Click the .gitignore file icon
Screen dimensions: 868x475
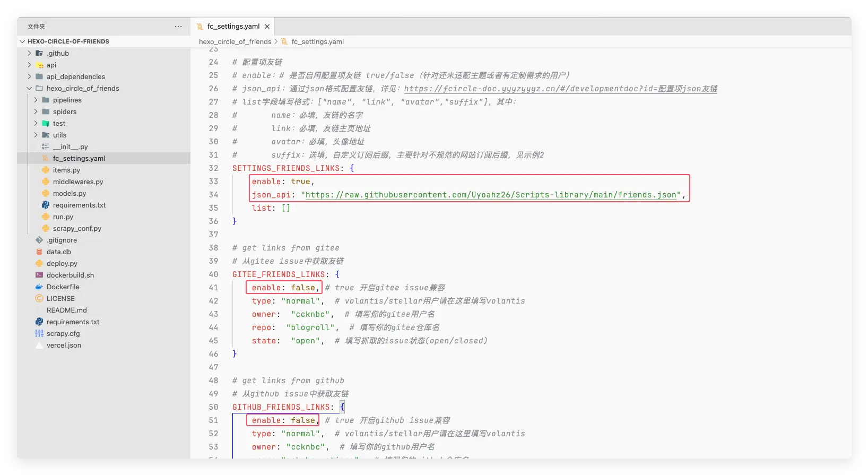click(39, 240)
